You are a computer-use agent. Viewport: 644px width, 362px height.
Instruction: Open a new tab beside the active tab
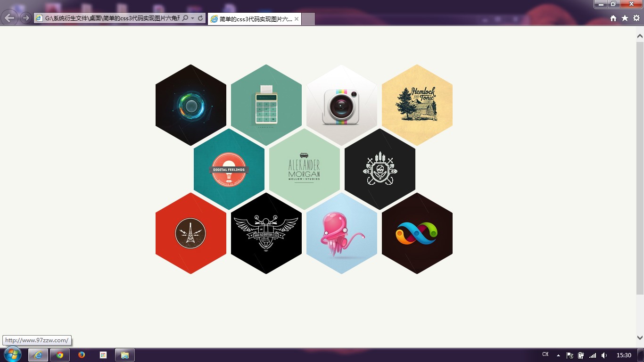pyautogui.click(x=308, y=19)
